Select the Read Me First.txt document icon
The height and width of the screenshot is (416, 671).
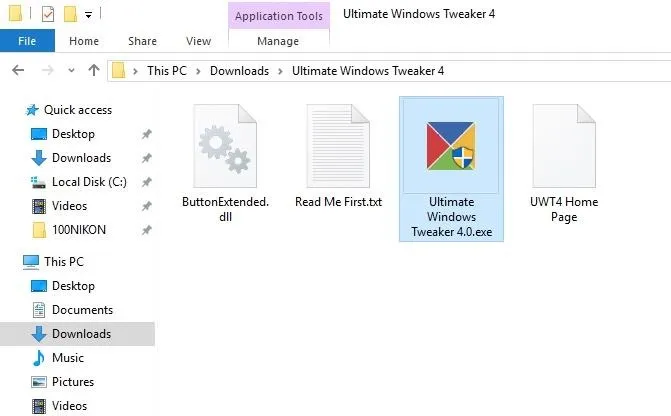click(338, 146)
